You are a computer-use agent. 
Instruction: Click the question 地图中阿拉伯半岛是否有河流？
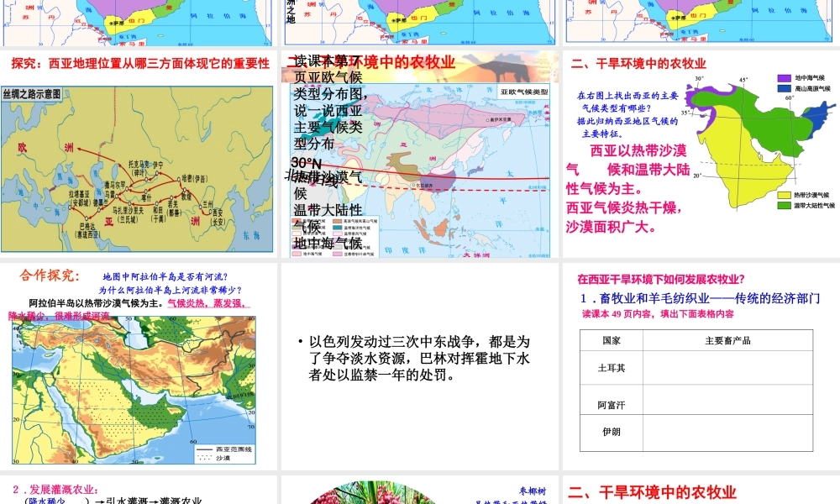coord(165,277)
